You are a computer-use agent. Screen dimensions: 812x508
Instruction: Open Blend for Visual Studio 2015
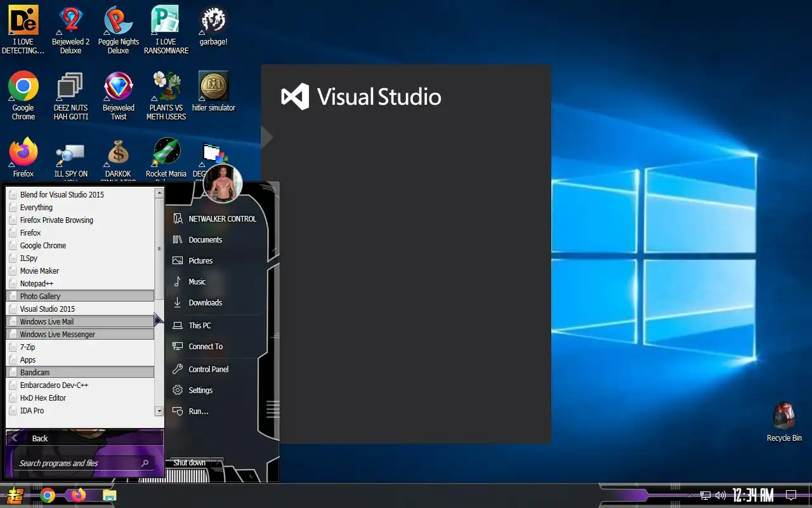tap(80, 194)
